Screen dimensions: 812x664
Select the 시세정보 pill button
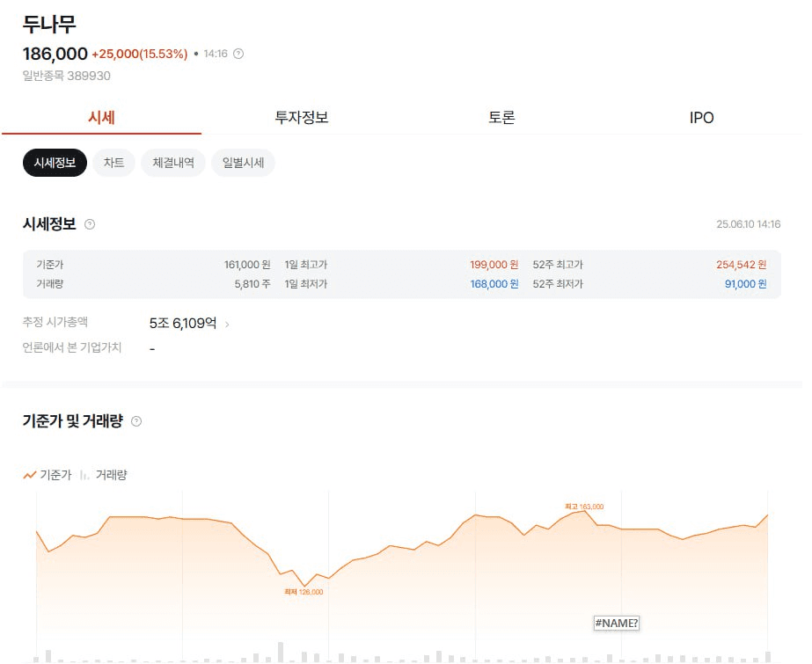click(55, 163)
